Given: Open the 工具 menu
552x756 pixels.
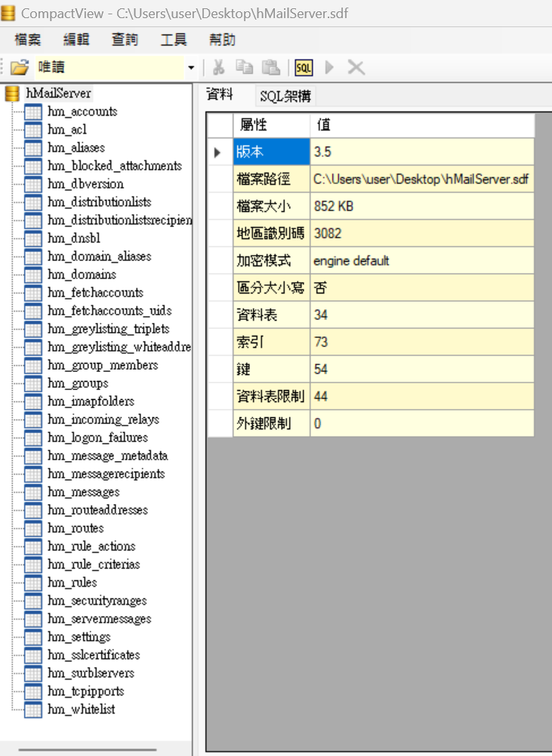Looking at the screenshot, I should (x=174, y=39).
